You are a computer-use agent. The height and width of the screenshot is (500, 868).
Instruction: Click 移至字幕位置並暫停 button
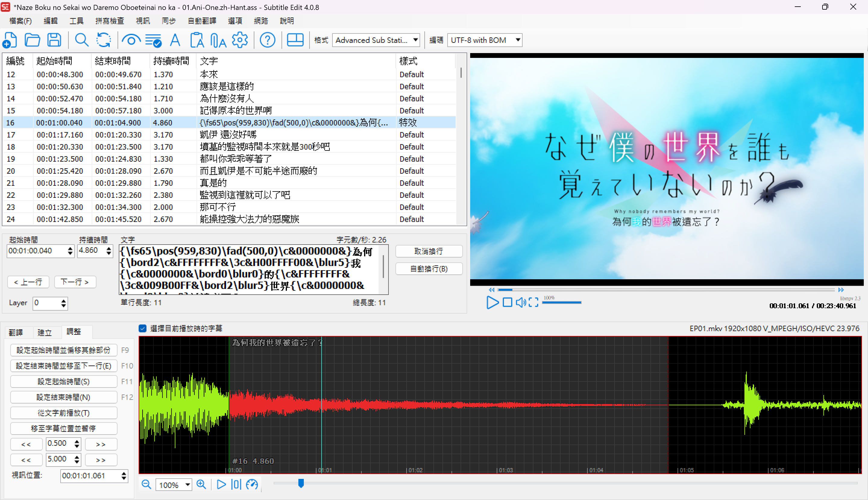click(64, 428)
